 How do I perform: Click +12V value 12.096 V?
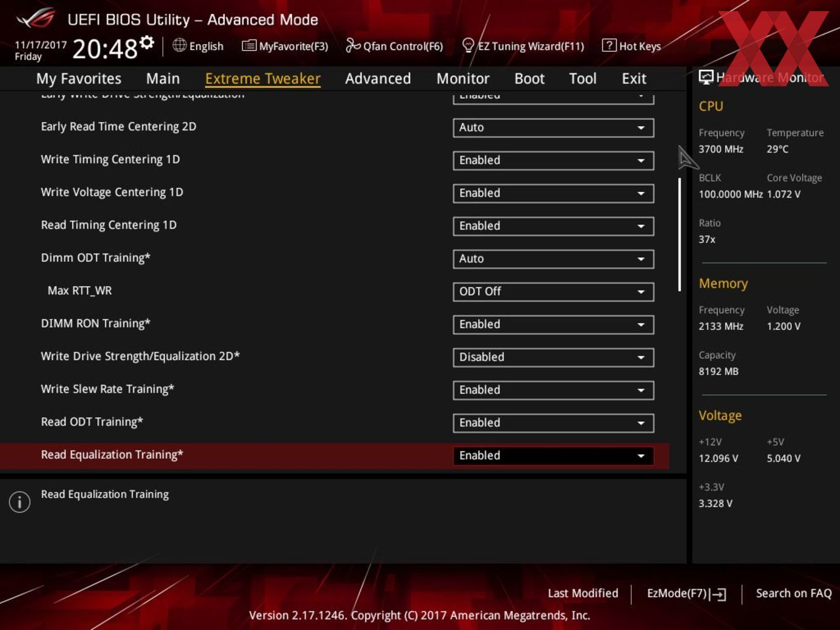click(x=718, y=458)
